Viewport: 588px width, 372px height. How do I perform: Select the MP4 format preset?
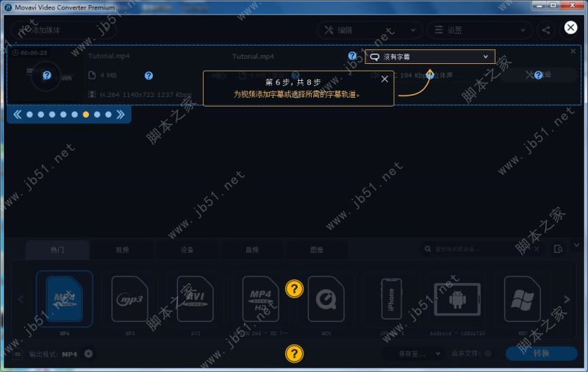tap(65, 300)
